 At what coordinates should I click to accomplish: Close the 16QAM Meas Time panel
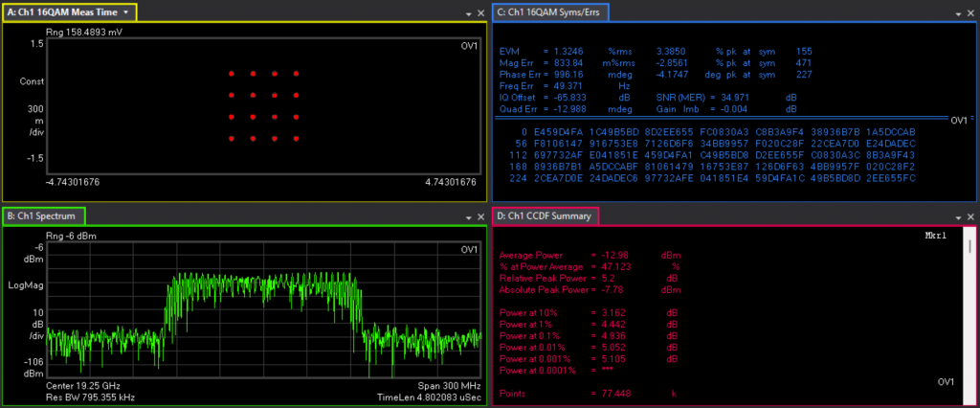click(x=480, y=14)
